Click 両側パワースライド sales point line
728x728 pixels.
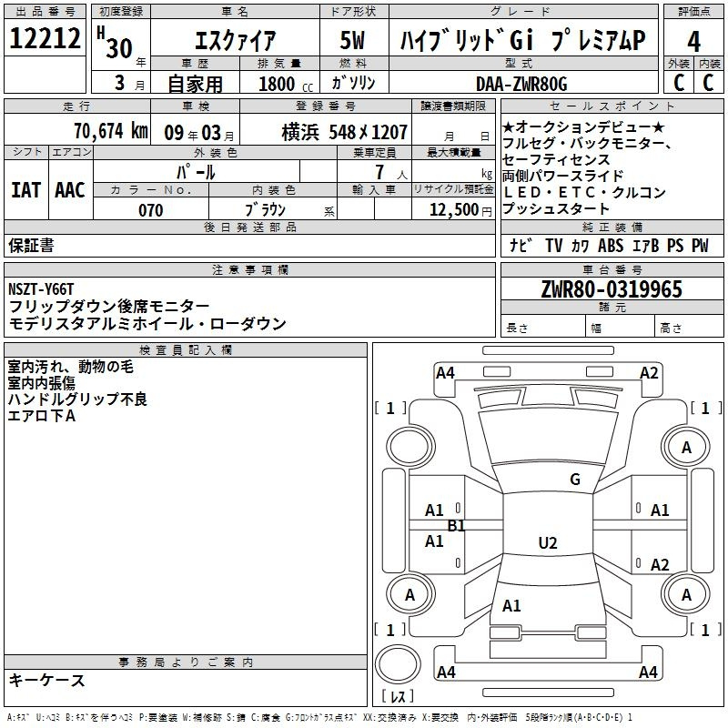(x=562, y=176)
